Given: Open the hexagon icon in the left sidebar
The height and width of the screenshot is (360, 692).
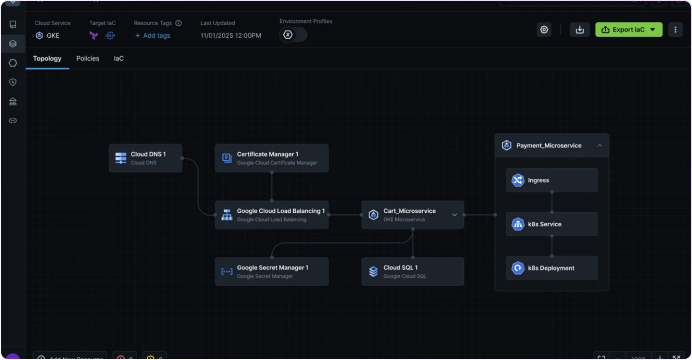Looking at the screenshot, I should (13, 63).
